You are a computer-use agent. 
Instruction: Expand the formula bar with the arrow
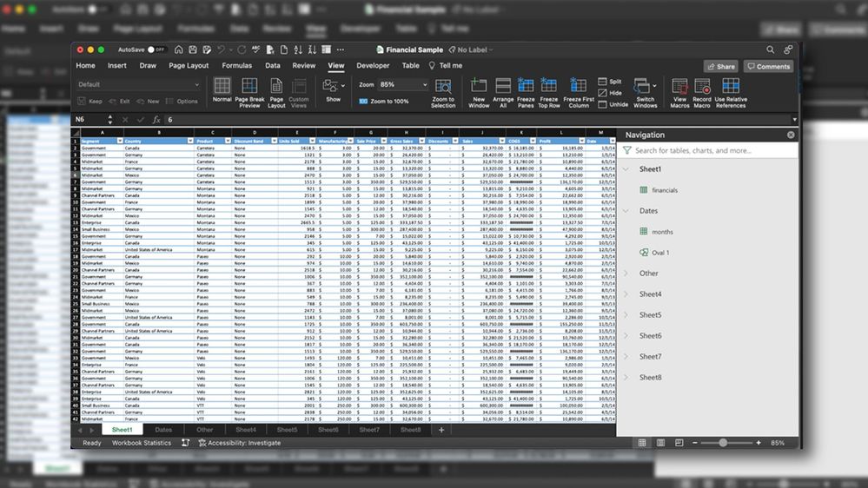pos(794,120)
